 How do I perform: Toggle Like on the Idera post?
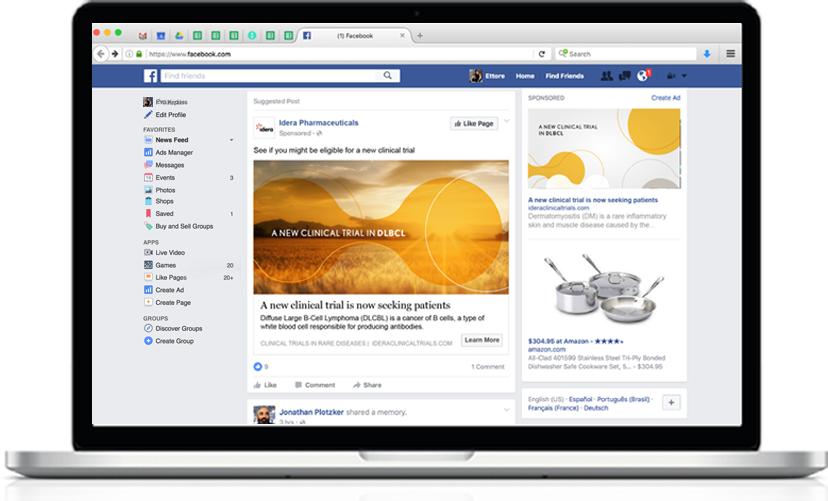click(x=265, y=385)
